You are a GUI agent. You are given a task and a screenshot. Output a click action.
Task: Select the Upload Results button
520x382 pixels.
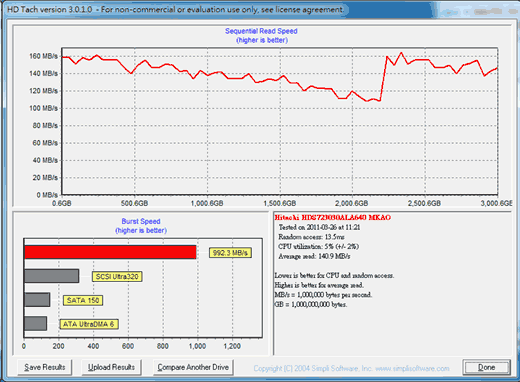coord(111,367)
